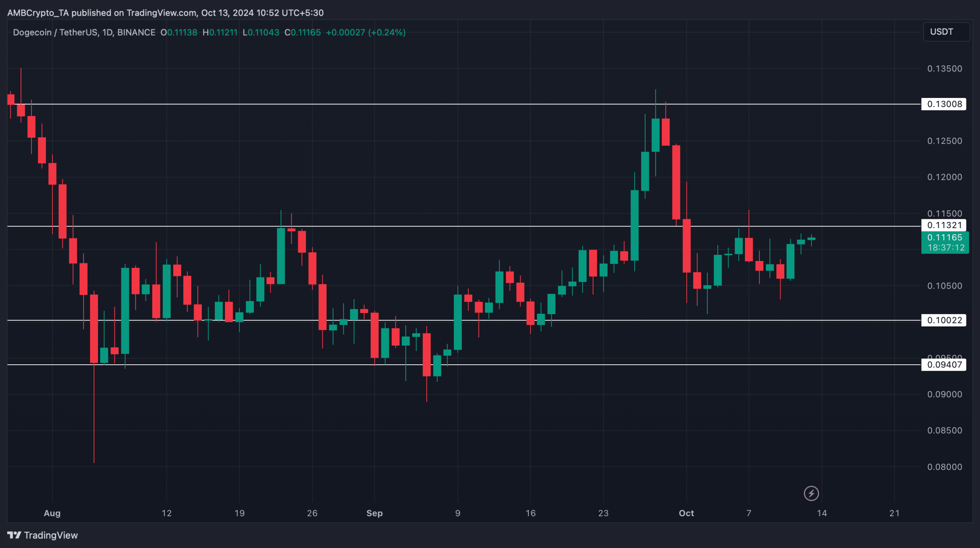Click the 0.09000 price axis label
Viewport: 980px width, 548px height.
click(x=944, y=394)
